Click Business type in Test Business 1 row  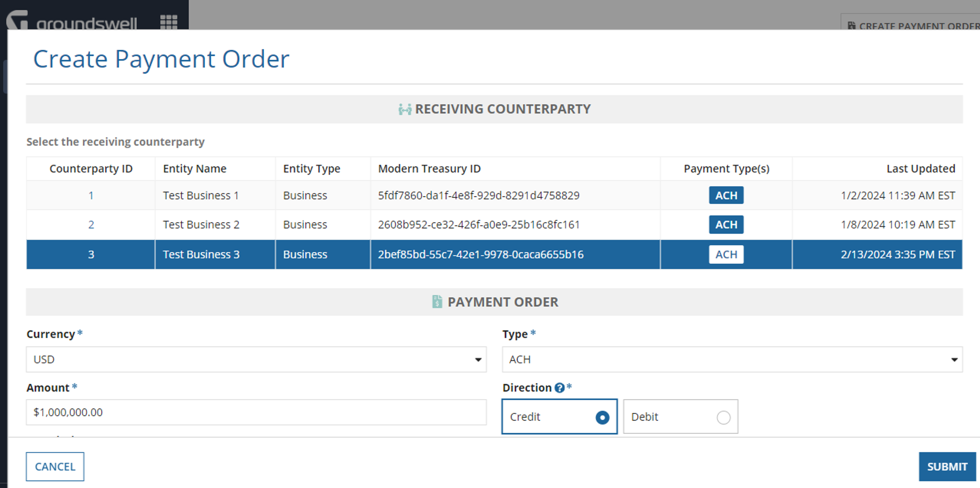[305, 195]
